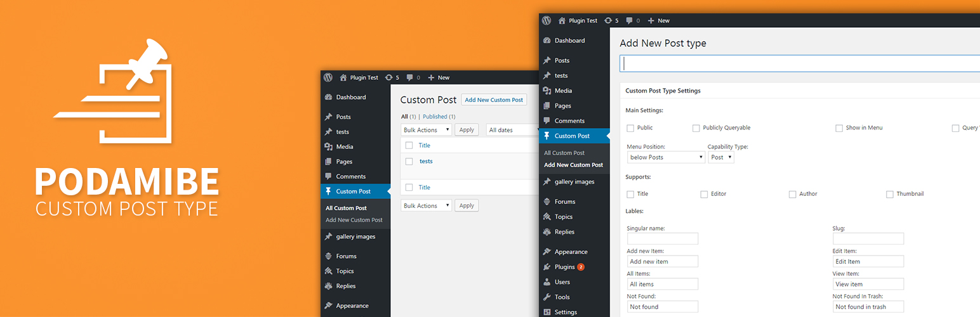This screenshot has width=980, height=317.
Task: Open comments bubble icon in front admin bar
Action: tap(630, 20)
